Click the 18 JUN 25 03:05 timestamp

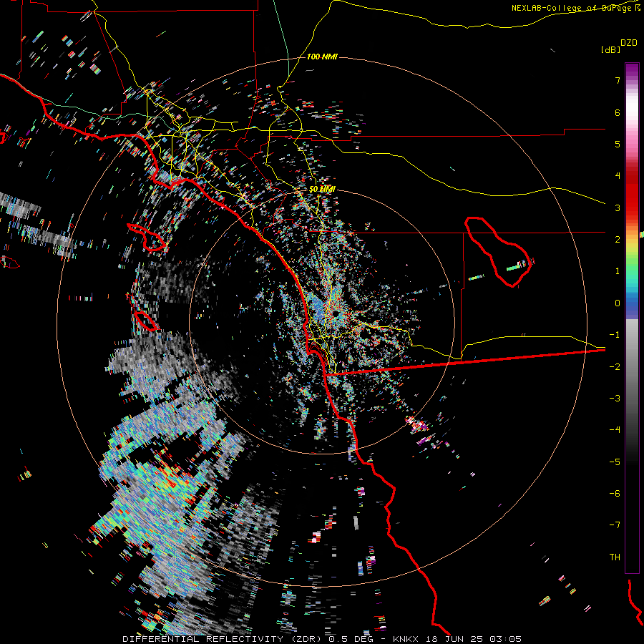(x=472, y=639)
